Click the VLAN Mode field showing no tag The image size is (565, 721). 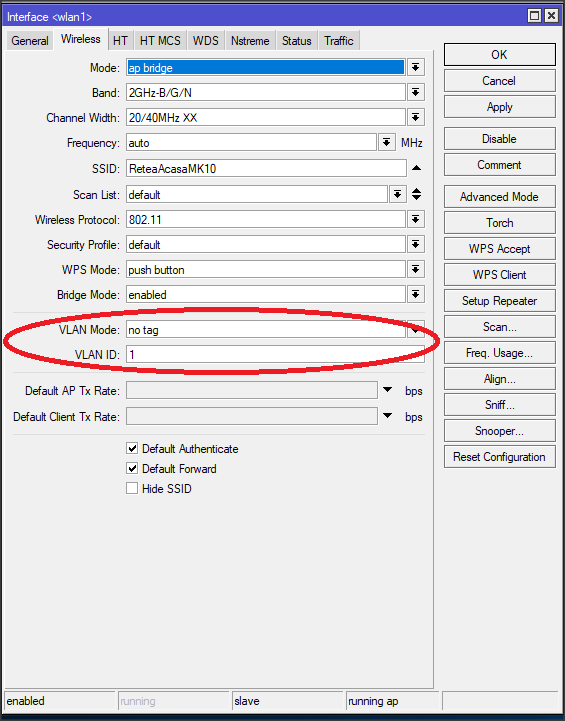click(266, 329)
